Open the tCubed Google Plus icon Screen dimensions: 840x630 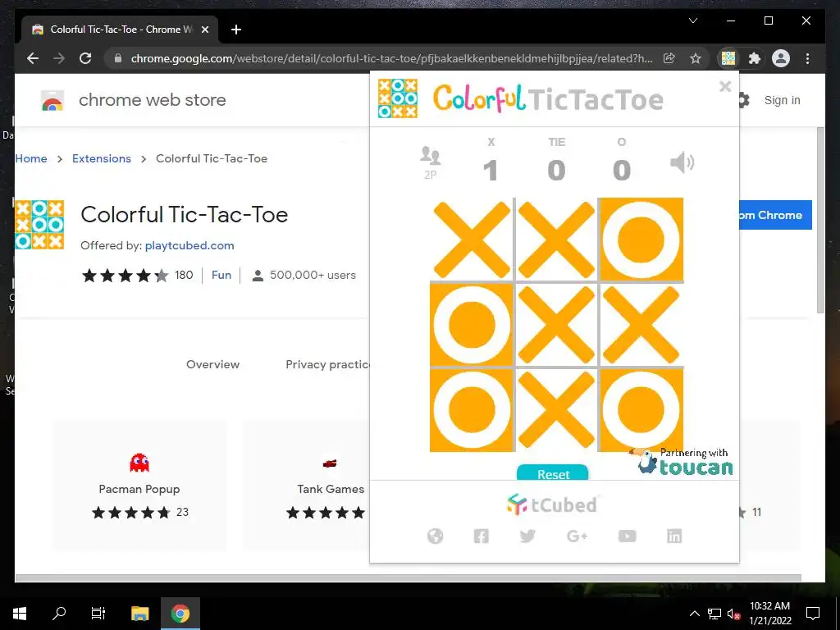click(577, 536)
